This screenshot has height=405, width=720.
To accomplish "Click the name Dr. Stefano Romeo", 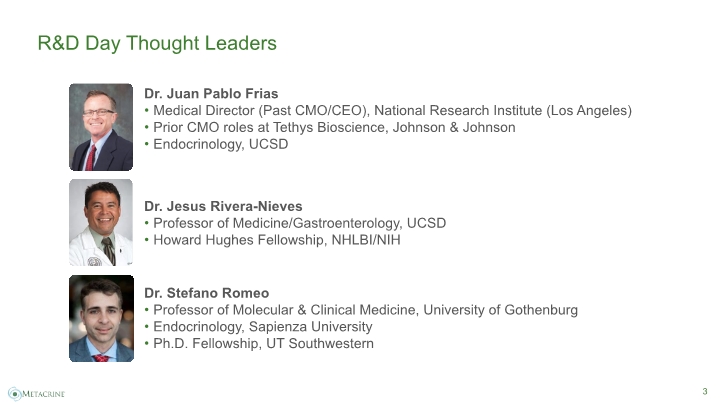I will 207,293.
